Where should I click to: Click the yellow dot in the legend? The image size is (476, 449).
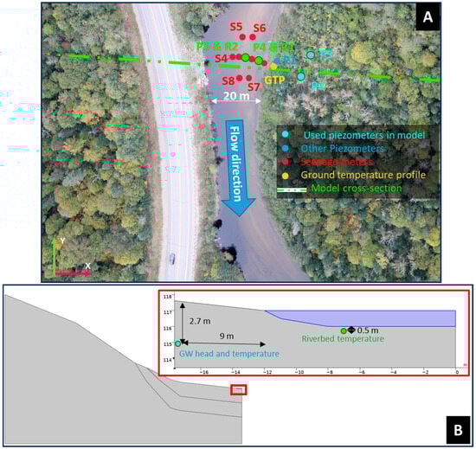coord(285,176)
